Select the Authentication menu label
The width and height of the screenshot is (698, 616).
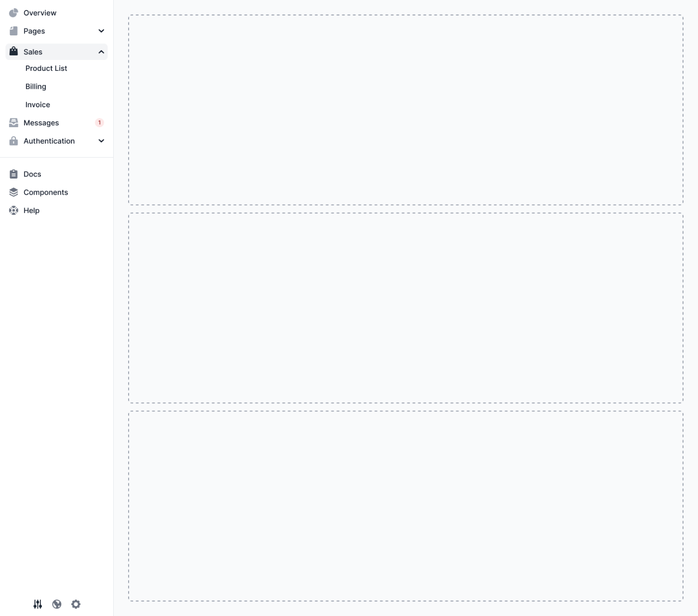[x=49, y=141]
